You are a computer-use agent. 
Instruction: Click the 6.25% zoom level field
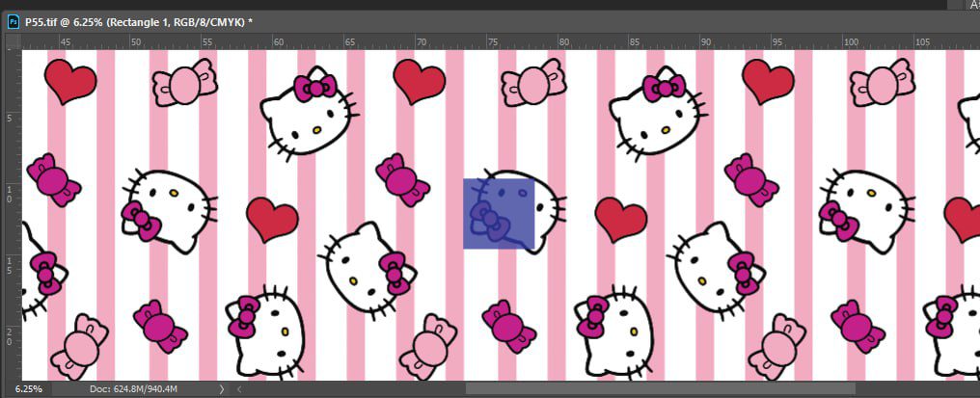(29, 388)
